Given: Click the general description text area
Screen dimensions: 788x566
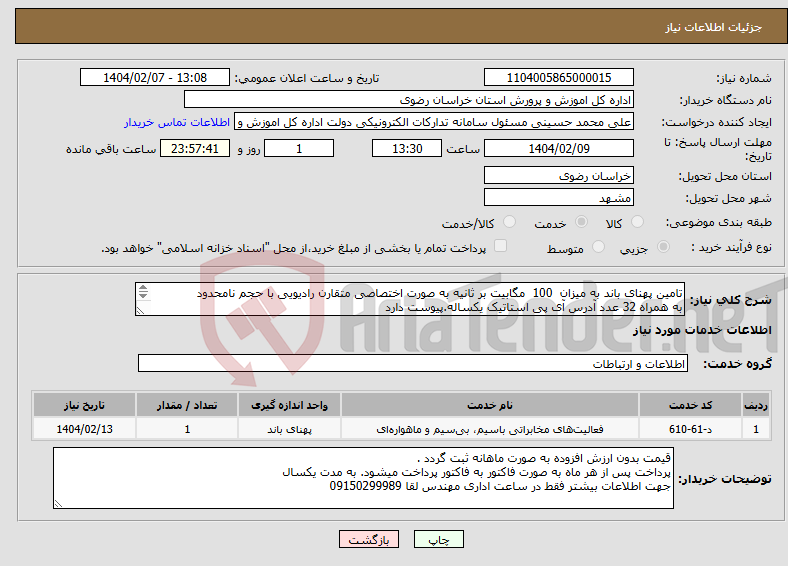Looking at the screenshot, I should pos(410,299).
